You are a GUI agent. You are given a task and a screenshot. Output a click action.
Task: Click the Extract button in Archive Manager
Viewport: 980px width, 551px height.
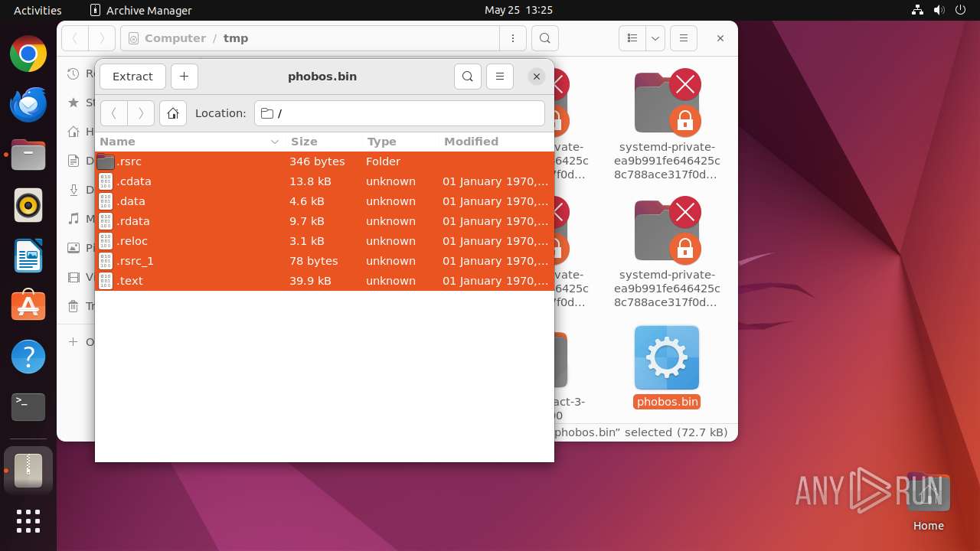(132, 77)
